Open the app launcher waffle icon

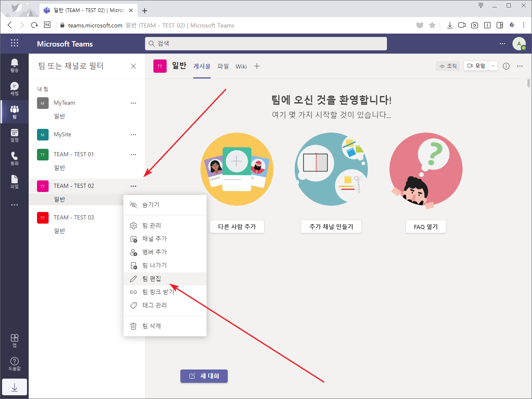tap(15, 43)
